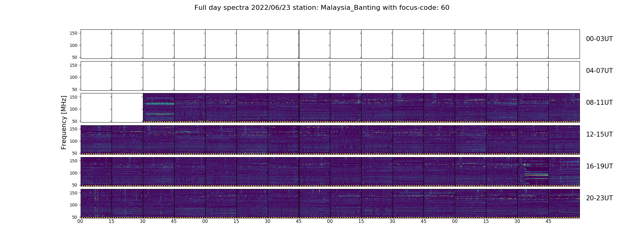Click the first "15" time-axis tick label
This screenshot has height=245, width=644.
[112, 221]
